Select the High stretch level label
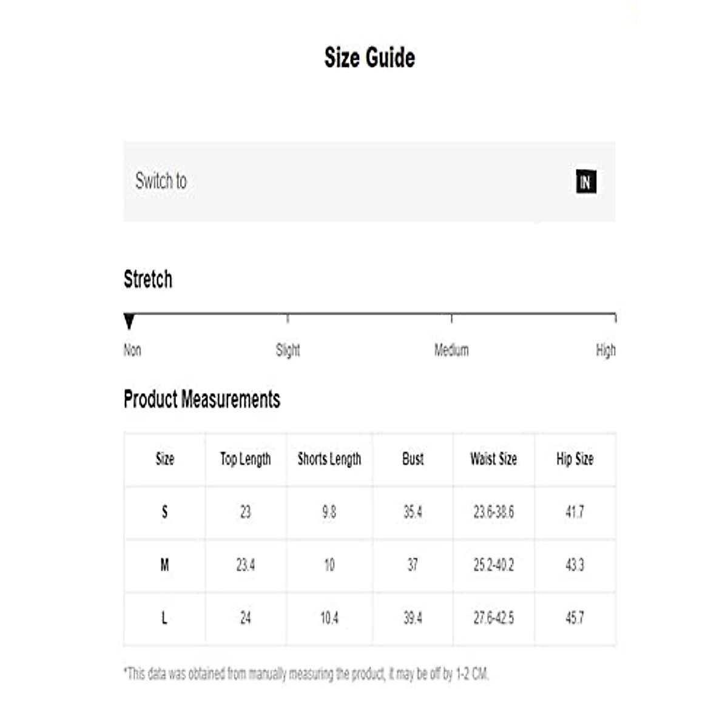This screenshot has height=728, width=728. (605, 350)
